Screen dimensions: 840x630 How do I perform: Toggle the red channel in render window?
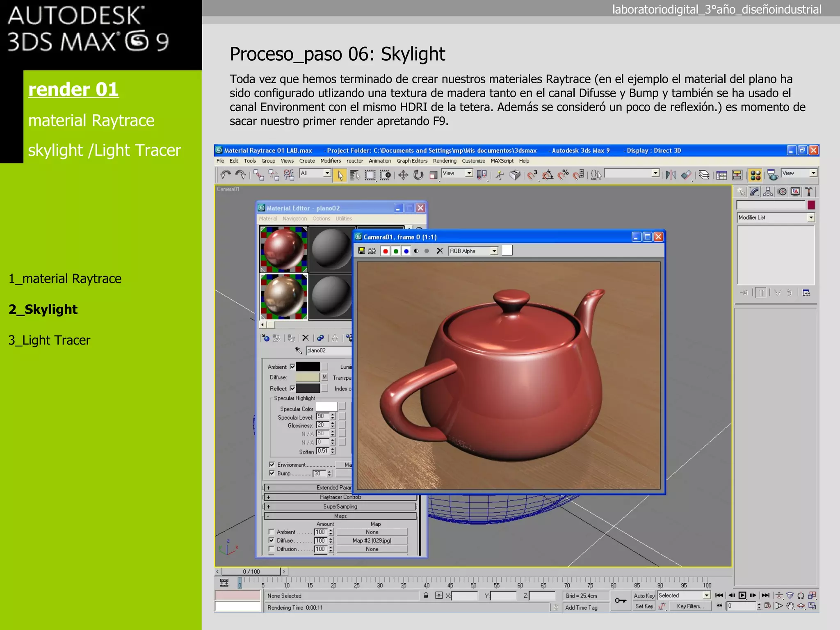click(385, 251)
